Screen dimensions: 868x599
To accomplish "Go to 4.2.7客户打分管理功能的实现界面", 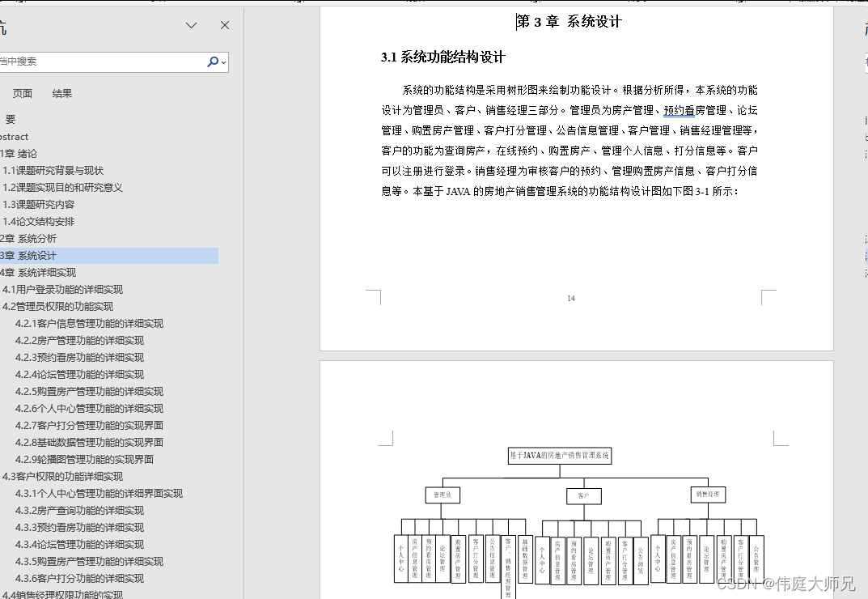I will click(89, 426).
